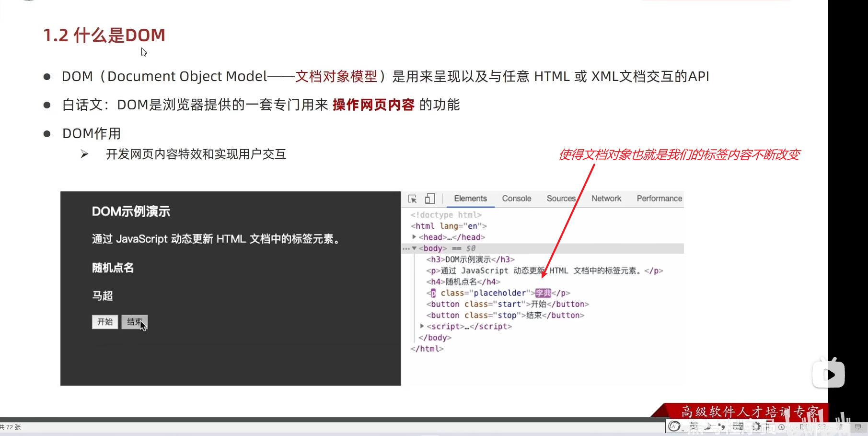Click the 开始 button in the demo
The height and width of the screenshot is (436, 868).
(105, 322)
